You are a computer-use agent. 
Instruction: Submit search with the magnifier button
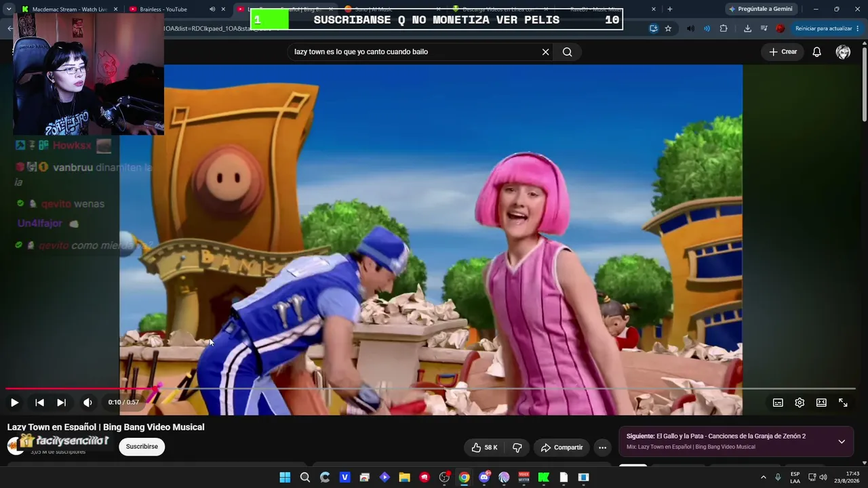567,52
